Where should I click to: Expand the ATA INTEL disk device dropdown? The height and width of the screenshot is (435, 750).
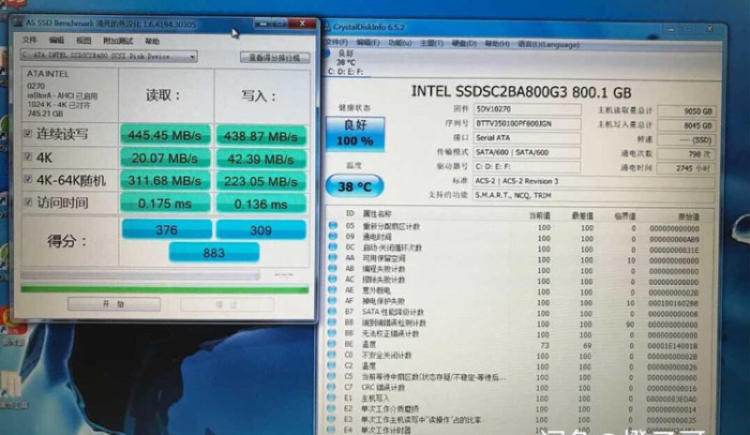point(109,56)
